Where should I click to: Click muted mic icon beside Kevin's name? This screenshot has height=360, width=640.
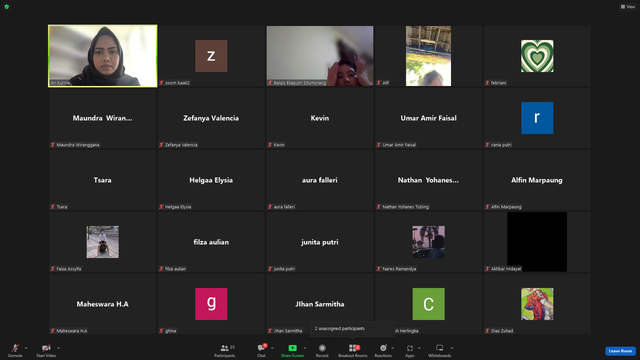(270, 145)
